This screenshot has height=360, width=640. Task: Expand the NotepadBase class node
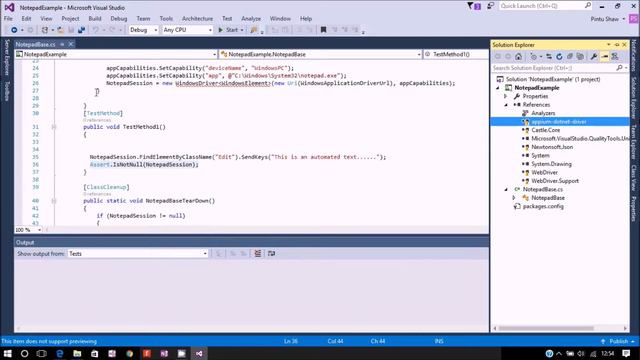tap(514, 198)
